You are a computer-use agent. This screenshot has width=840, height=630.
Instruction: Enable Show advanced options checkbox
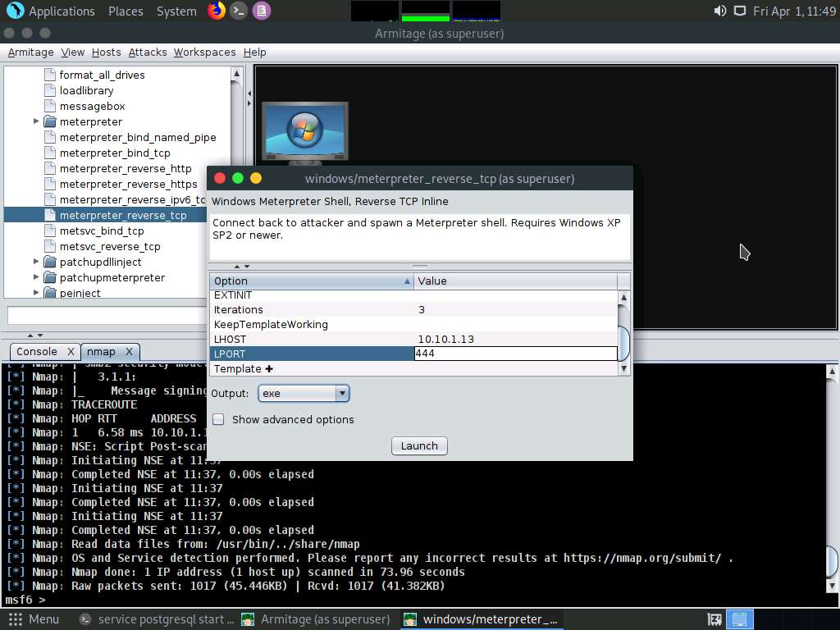(218, 419)
